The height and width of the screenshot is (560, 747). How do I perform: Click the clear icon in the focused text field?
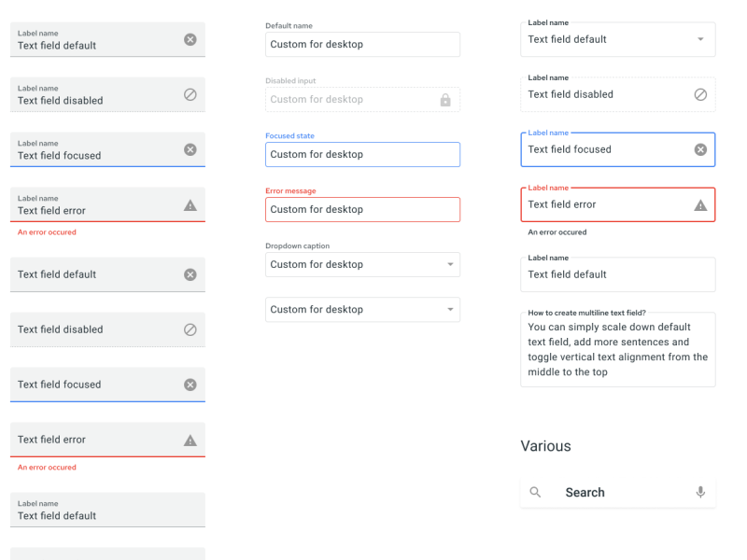[190, 149]
